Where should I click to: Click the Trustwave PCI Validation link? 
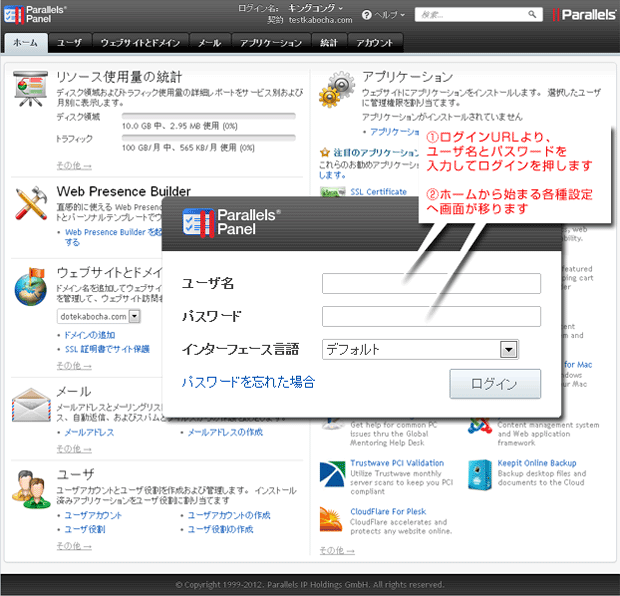pyautogui.click(x=397, y=463)
